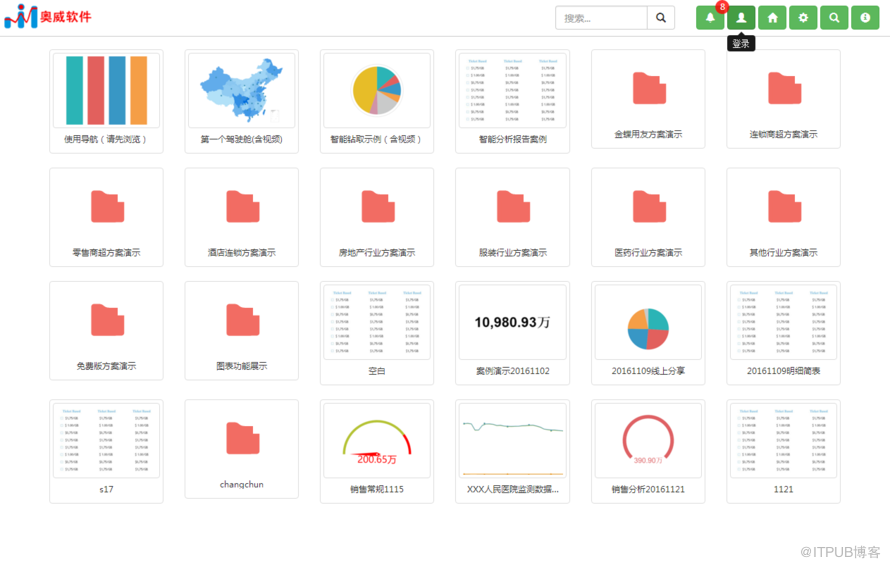The width and height of the screenshot is (890, 567).
Task: Open the 图表功能展示 folder
Action: (241, 330)
